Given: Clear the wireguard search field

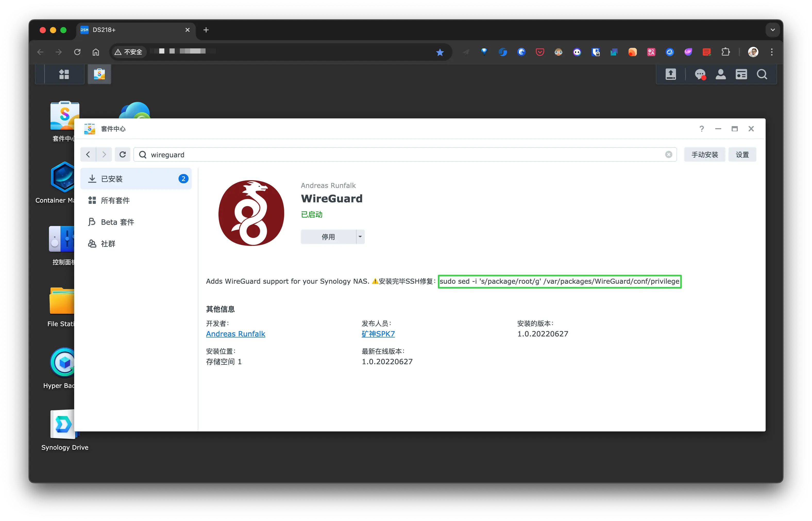Looking at the screenshot, I should 669,155.
